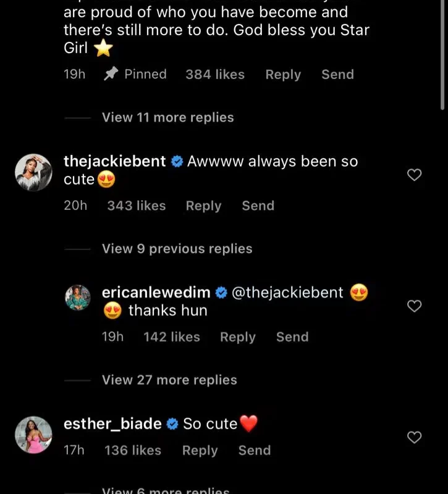View the 384 likes on pinned comment
448x494 pixels.
click(x=215, y=74)
